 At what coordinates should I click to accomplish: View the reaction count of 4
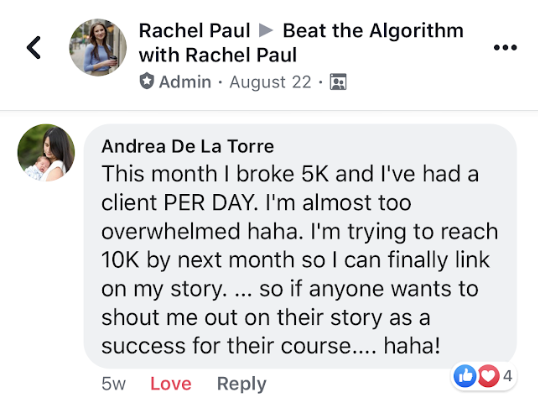click(x=508, y=376)
